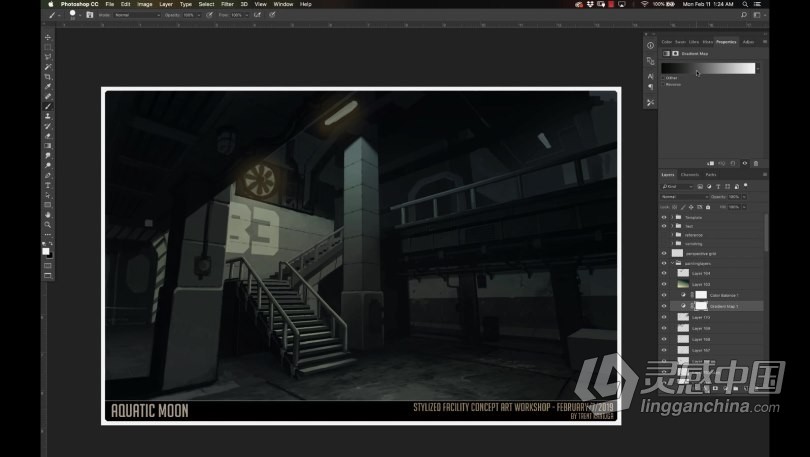Viewport: 810px width, 457px height.
Task: Collapse the paintinglayers group
Action: click(x=672, y=263)
